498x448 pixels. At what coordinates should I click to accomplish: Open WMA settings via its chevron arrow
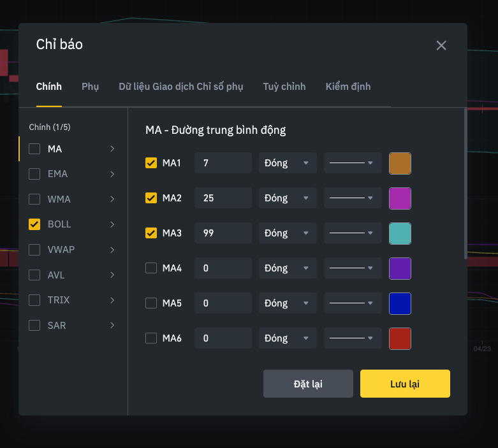tap(112, 199)
